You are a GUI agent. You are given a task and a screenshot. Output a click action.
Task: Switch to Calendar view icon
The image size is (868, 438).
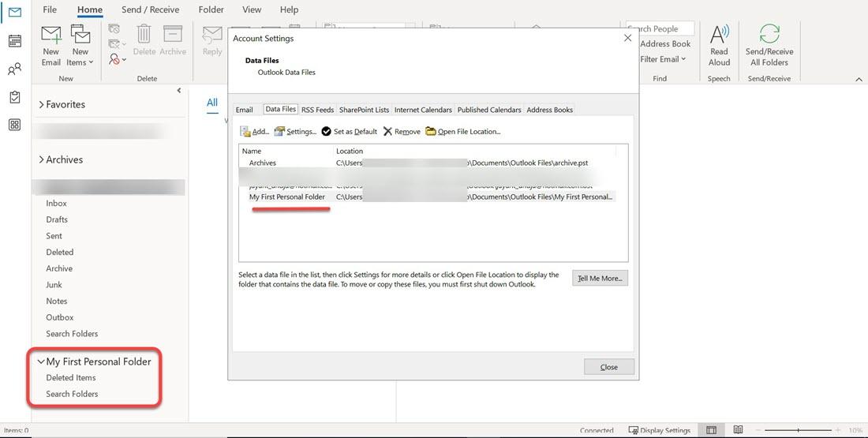[14, 41]
